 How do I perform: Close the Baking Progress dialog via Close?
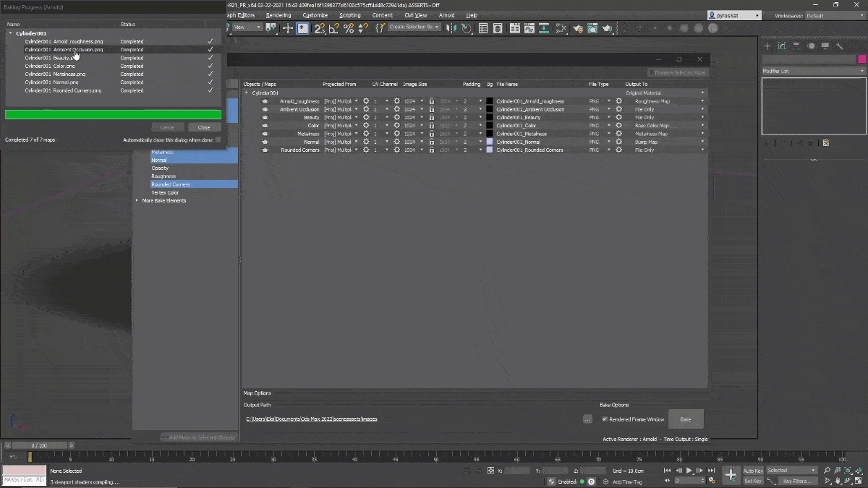[x=204, y=127]
